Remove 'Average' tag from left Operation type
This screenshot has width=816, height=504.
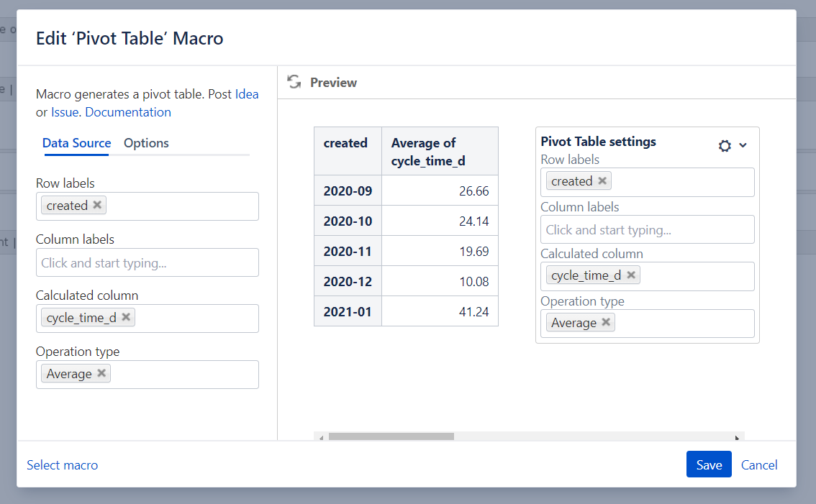click(x=101, y=373)
